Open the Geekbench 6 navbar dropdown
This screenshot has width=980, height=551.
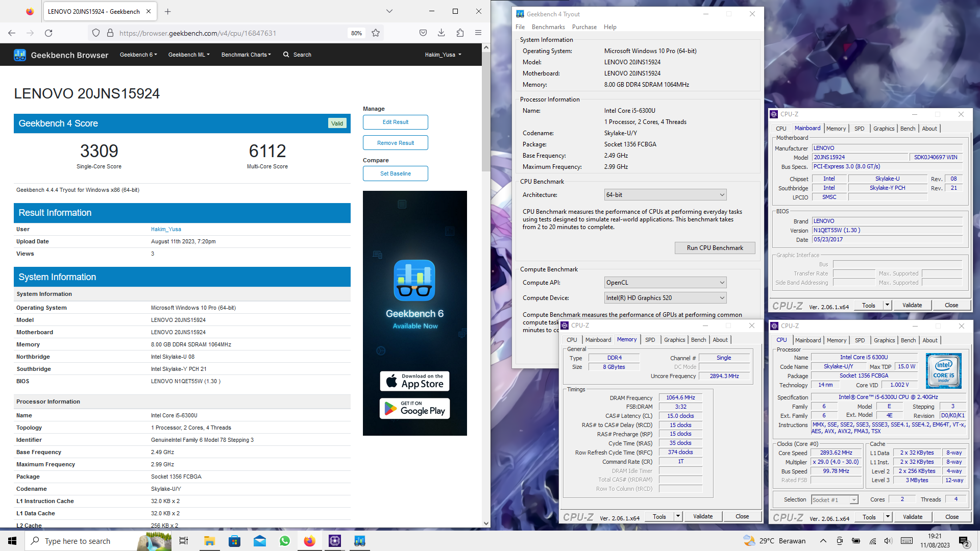[x=138, y=55]
